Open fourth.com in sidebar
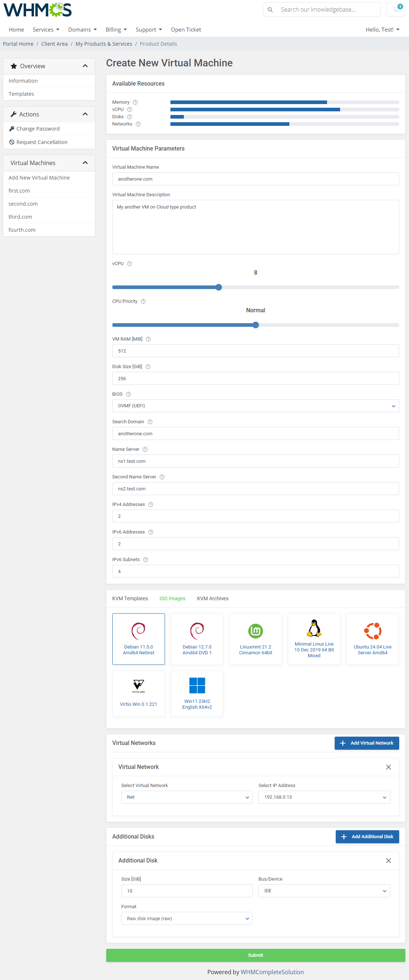The image size is (409, 980). click(22, 230)
